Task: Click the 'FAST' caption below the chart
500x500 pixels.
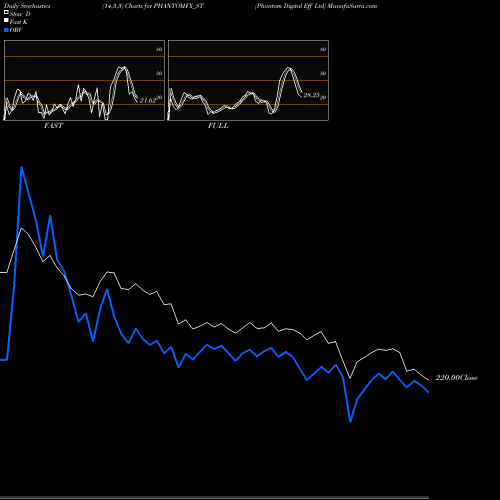Action: tap(54, 126)
